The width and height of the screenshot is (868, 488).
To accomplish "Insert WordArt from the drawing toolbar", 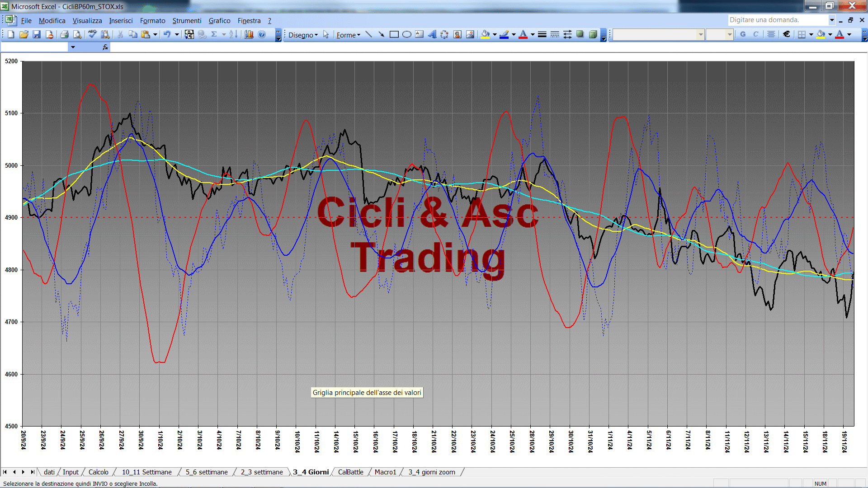I will [x=432, y=34].
